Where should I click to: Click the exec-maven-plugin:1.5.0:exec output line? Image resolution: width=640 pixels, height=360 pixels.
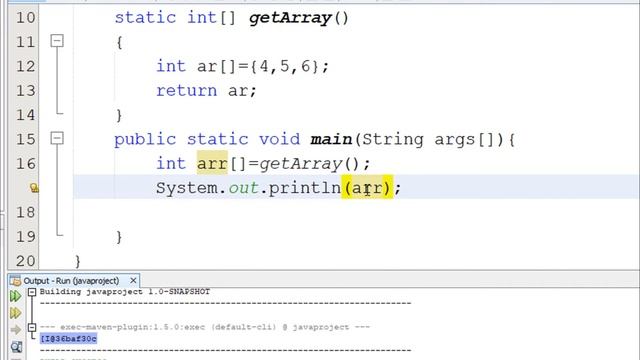click(205, 327)
